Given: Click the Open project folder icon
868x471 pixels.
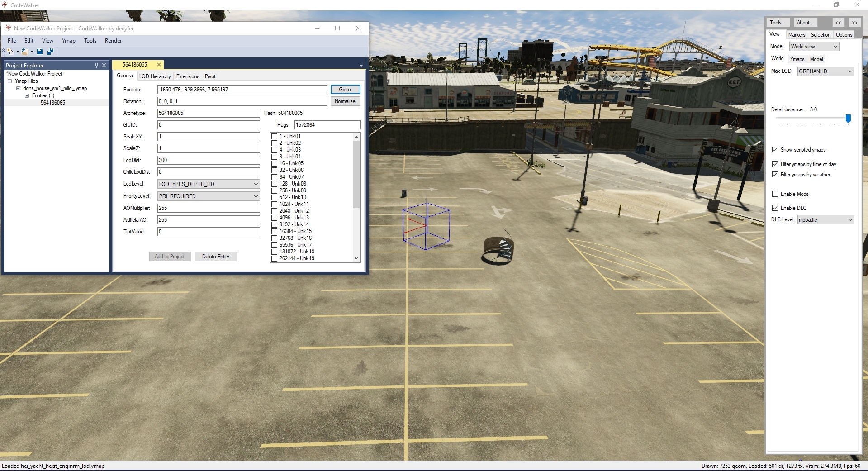Looking at the screenshot, I should click(x=25, y=52).
